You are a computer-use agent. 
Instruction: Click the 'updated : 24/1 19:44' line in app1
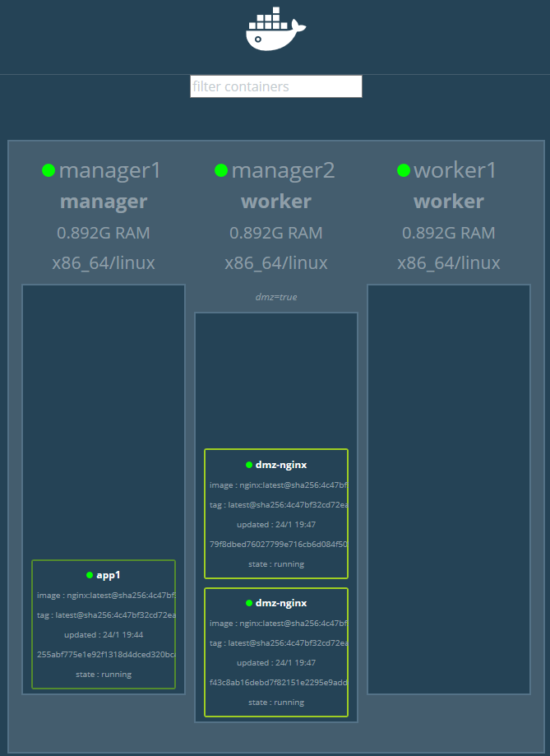(x=104, y=634)
